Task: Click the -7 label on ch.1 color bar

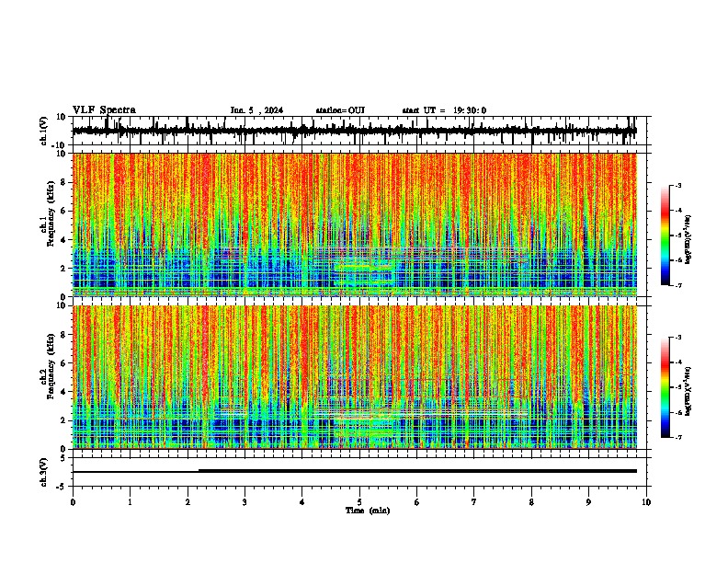Action: 678,285
